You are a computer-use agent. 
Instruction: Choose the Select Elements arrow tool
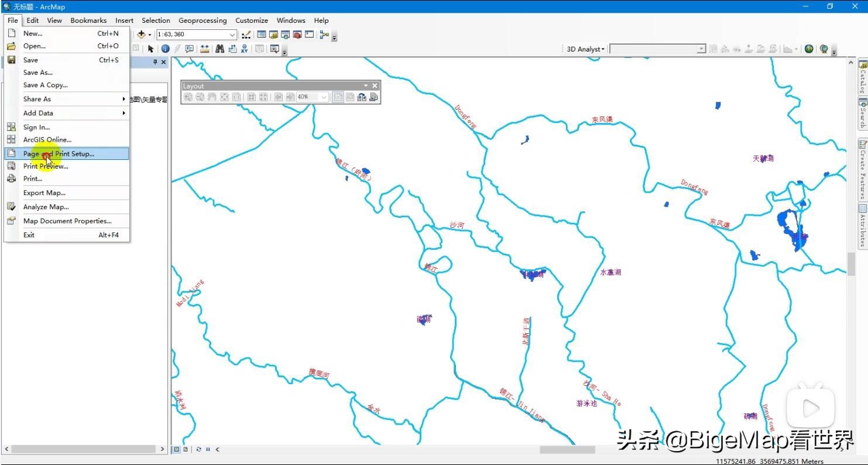coord(151,49)
